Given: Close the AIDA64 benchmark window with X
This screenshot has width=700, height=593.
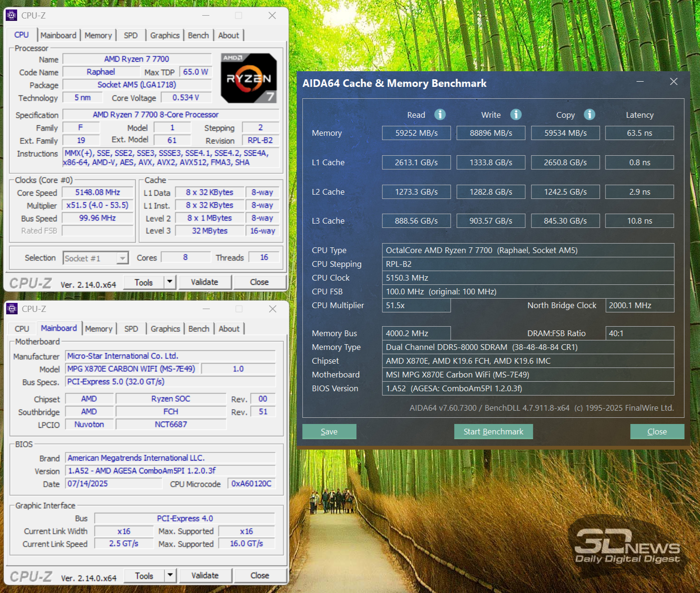Looking at the screenshot, I should (673, 82).
